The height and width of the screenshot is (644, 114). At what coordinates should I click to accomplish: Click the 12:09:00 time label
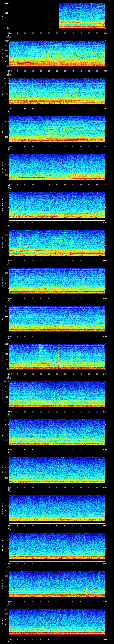9,223
